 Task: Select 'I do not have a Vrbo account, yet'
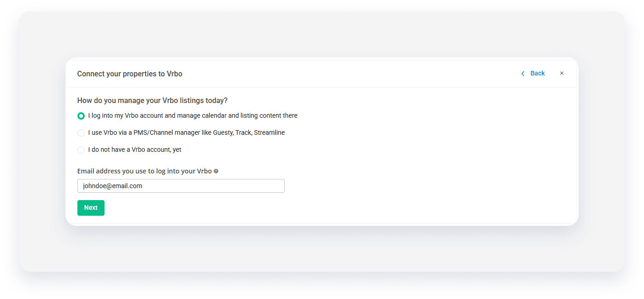(x=81, y=150)
